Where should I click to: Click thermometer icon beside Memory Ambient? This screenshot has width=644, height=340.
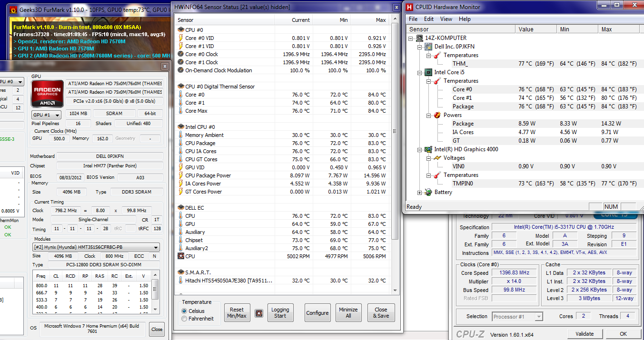pos(180,135)
